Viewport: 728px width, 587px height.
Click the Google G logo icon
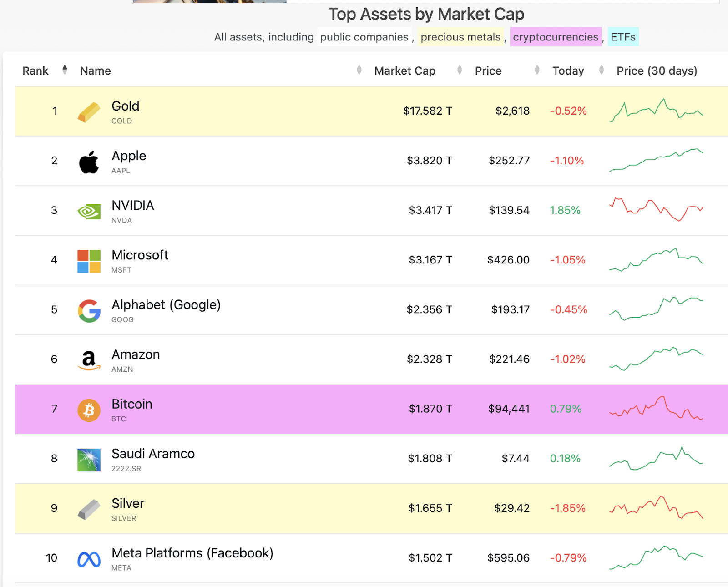89,311
